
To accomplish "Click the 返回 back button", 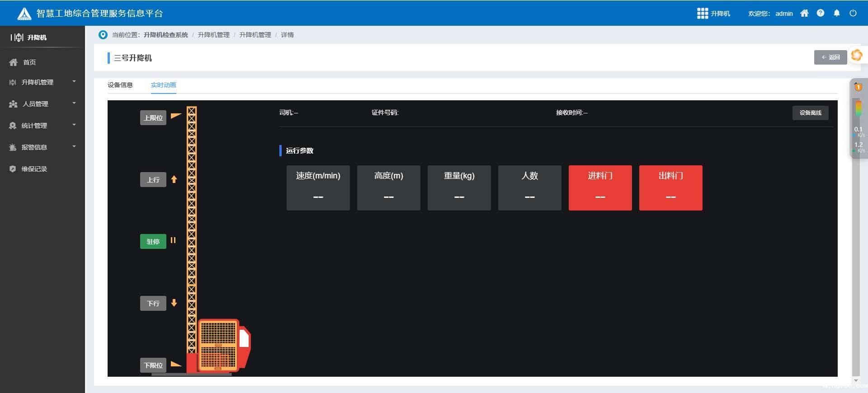I will pos(830,57).
